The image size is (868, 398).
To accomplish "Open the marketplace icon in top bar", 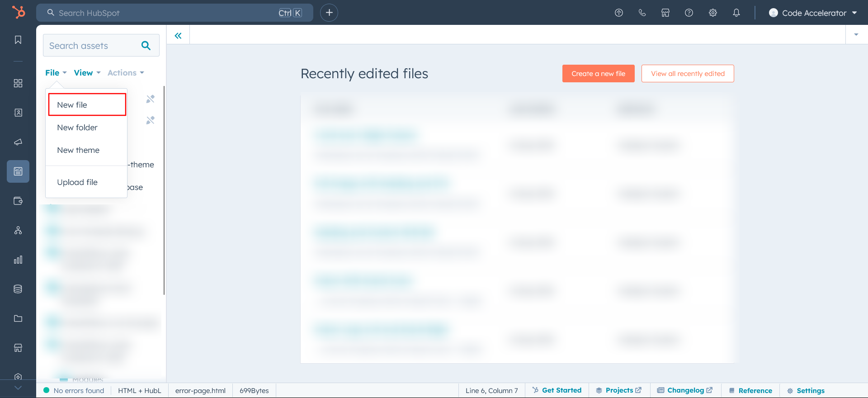I will pos(665,13).
